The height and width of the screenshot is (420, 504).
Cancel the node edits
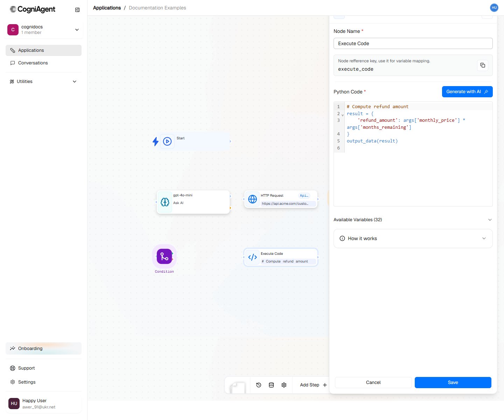pos(373,383)
